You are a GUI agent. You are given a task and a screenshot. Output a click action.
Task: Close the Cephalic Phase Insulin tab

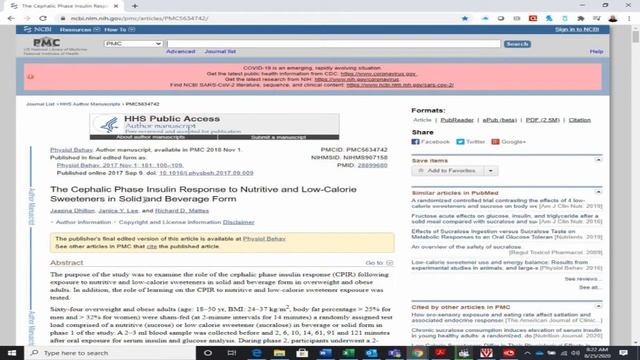click(x=116, y=6)
